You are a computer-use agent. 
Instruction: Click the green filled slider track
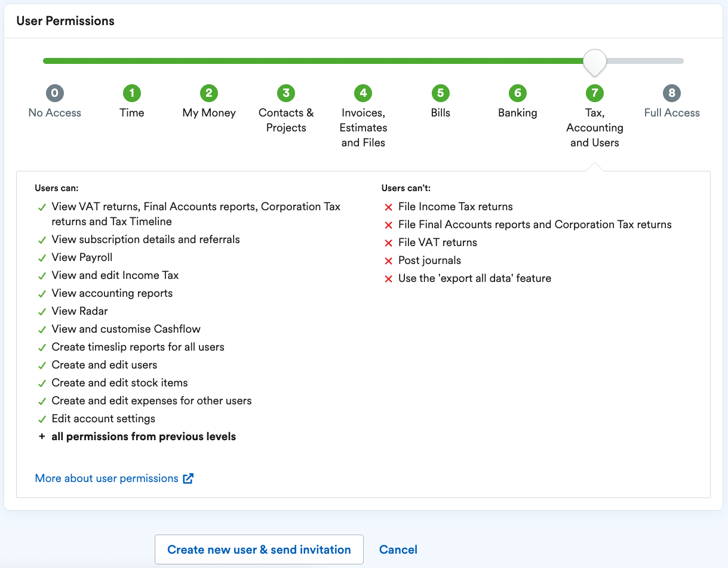(313, 61)
